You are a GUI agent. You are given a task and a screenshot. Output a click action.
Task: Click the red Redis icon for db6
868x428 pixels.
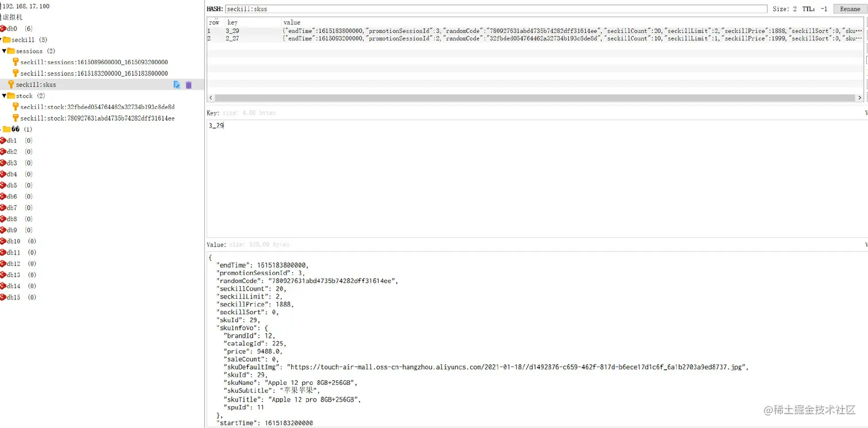[3, 196]
